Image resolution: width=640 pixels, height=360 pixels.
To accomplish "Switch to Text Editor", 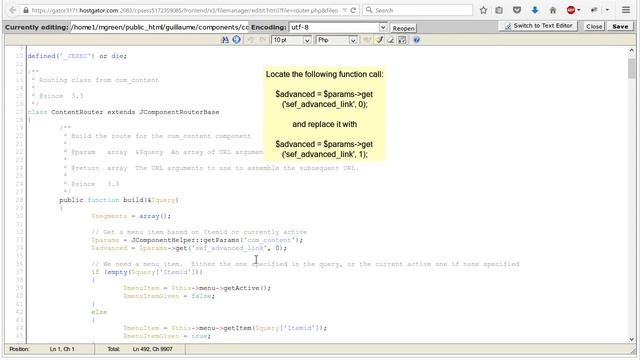I will click(x=538, y=26).
